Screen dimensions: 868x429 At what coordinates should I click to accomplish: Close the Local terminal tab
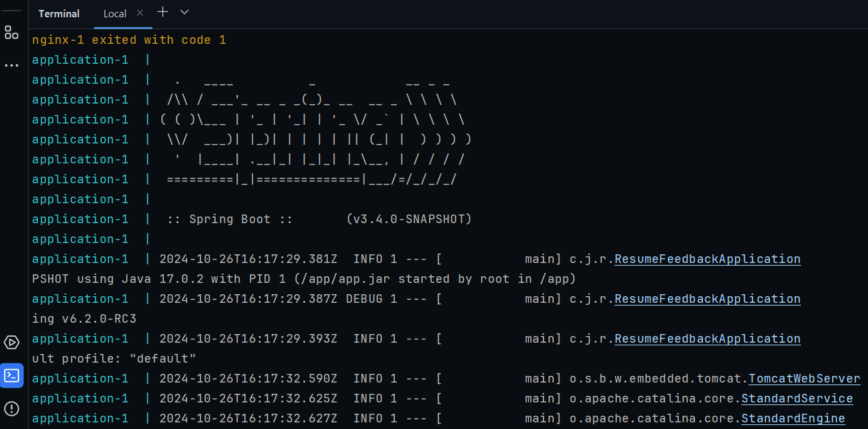click(x=139, y=13)
